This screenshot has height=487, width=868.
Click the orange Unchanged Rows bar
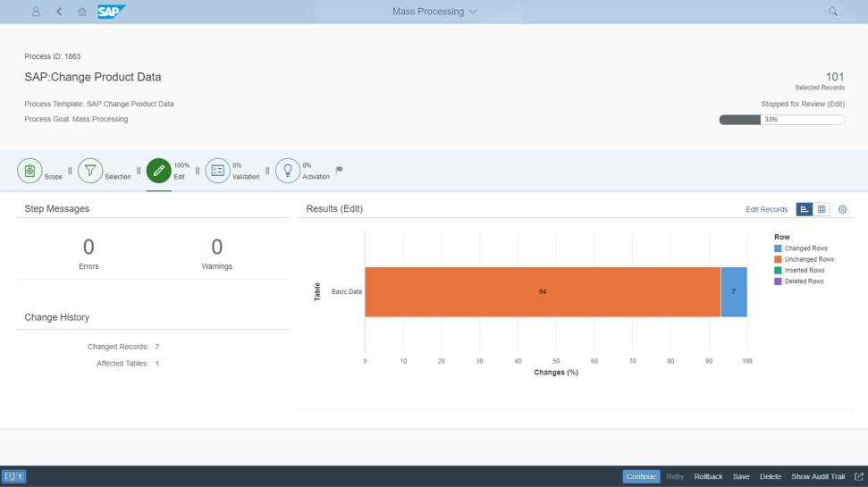543,291
